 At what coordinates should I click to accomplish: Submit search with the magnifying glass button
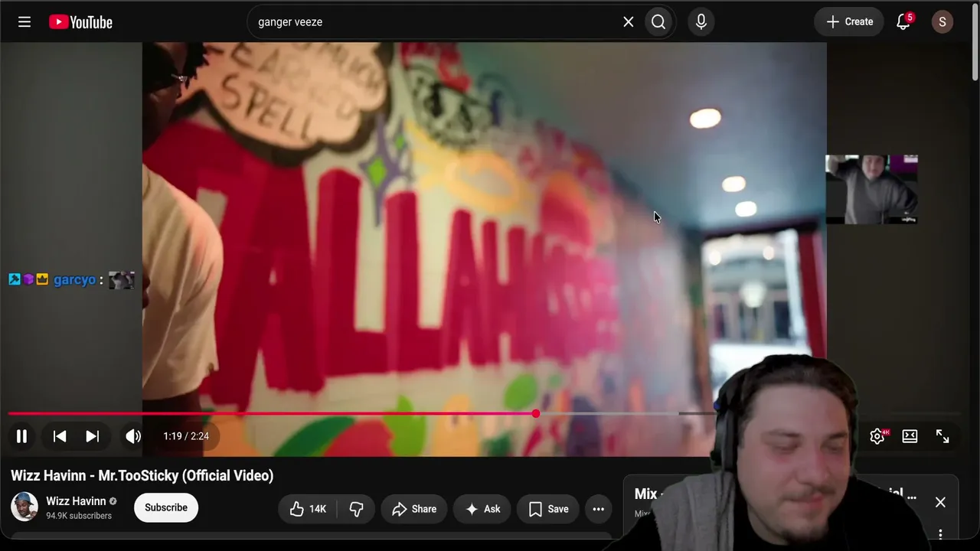pos(658,22)
